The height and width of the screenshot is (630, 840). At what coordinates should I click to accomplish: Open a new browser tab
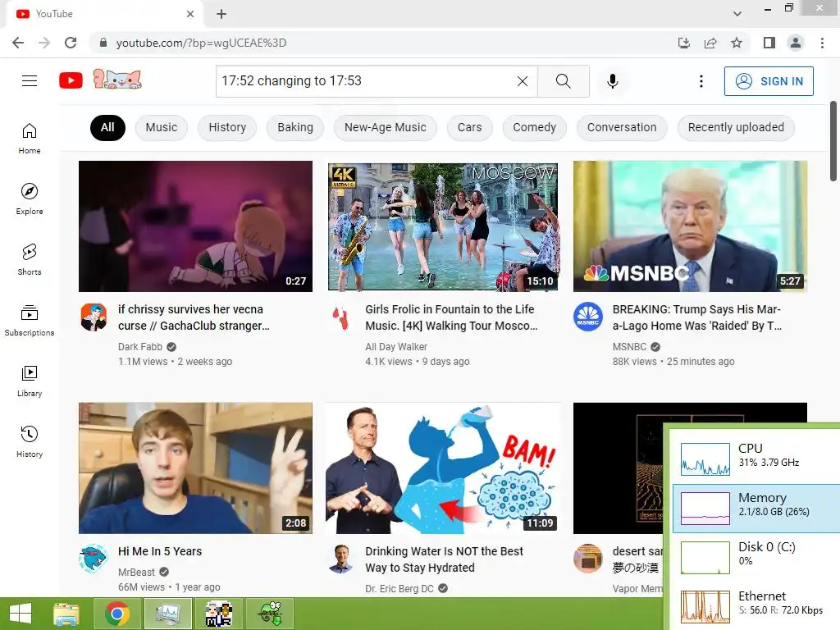coord(221,14)
